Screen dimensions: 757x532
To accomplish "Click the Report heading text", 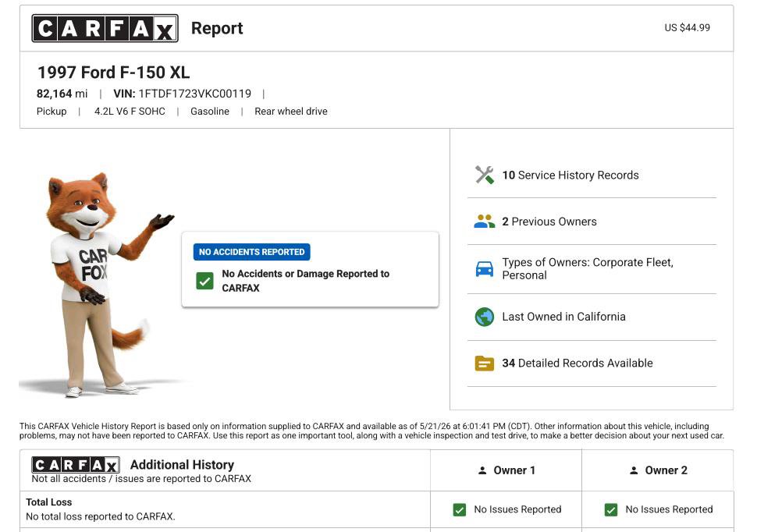I will (217, 28).
